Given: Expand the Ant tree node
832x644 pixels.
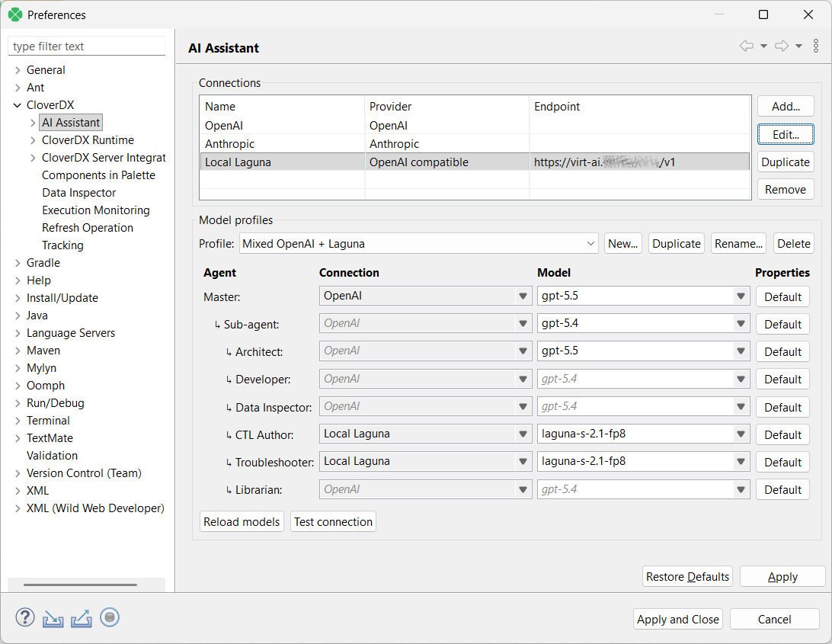Looking at the screenshot, I should [18, 88].
